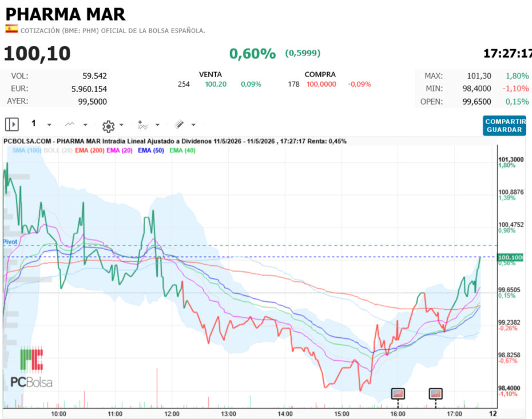Click the 100,8876 price axis label
This screenshot has width=532, height=419.
511,192
